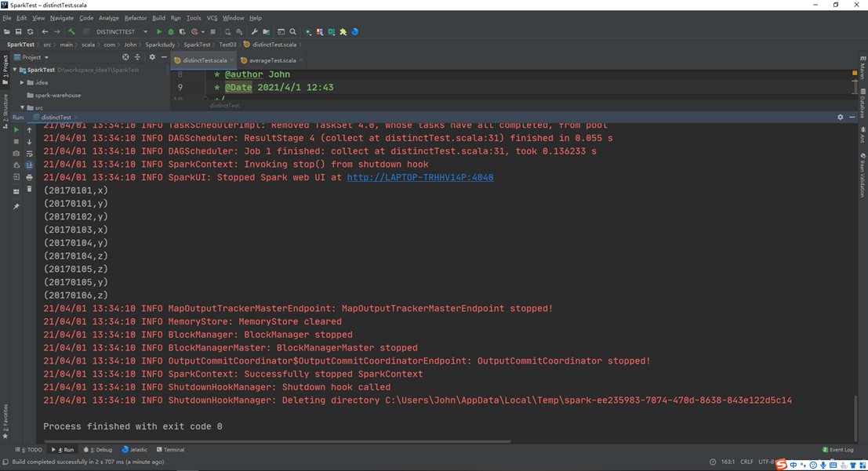
Task: Toggle the Structure side tool window
Action: pyautogui.click(x=5, y=111)
